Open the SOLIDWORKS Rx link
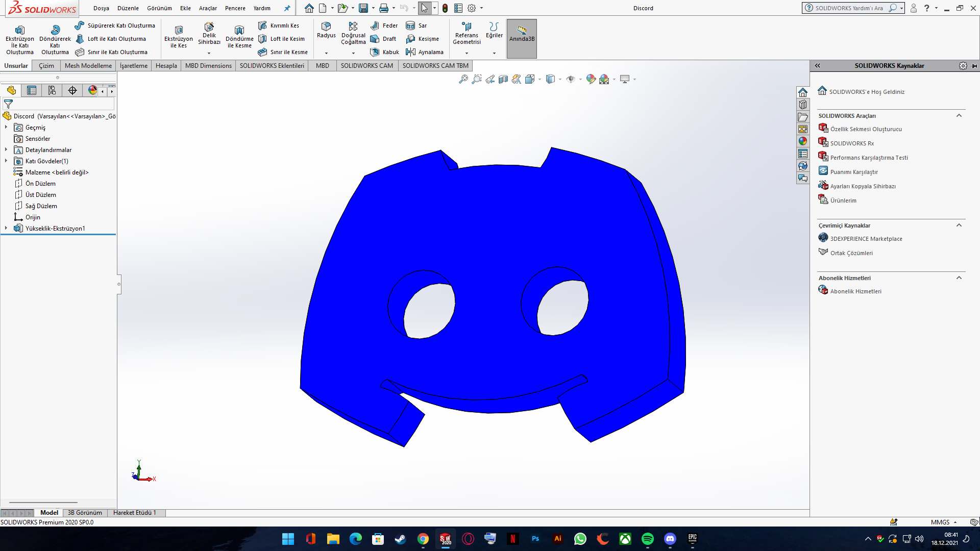980x551 pixels. pyautogui.click(x=851, y=143)
